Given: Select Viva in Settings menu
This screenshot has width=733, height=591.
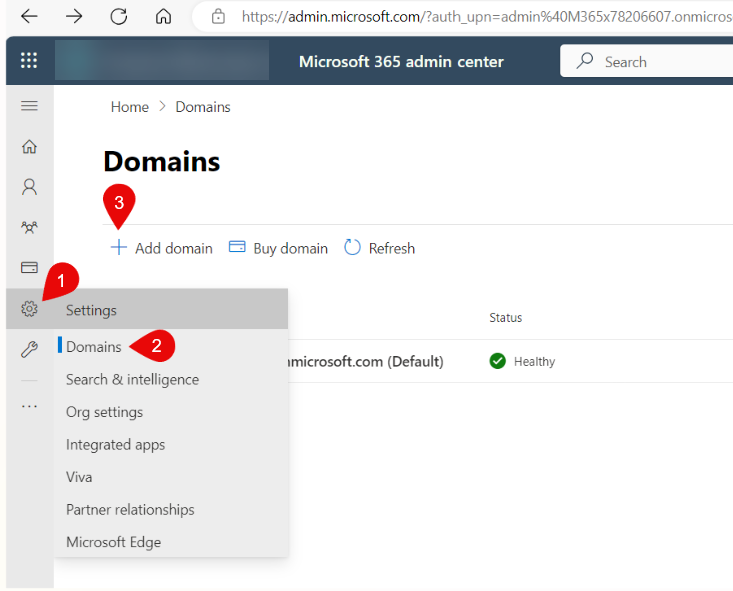Looking at the screenshot, I should click(79, 477).
